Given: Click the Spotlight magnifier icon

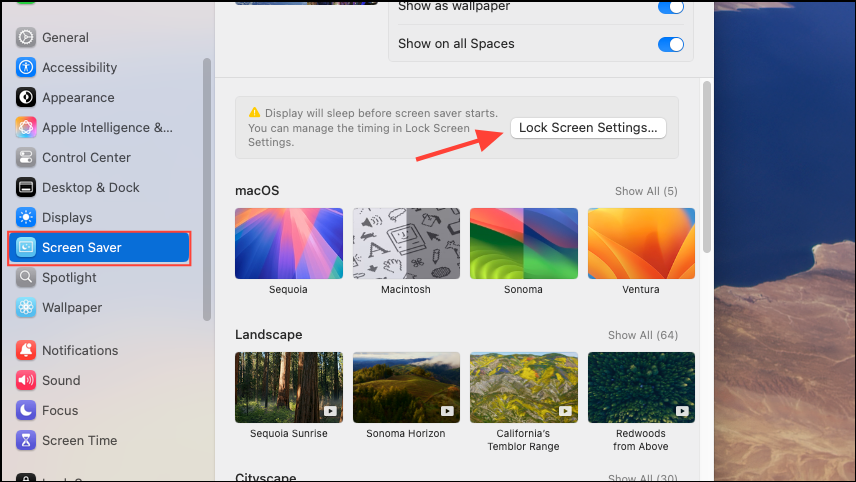Looking at the screenshot, I should pyautogui.click(x=26, y=277).
